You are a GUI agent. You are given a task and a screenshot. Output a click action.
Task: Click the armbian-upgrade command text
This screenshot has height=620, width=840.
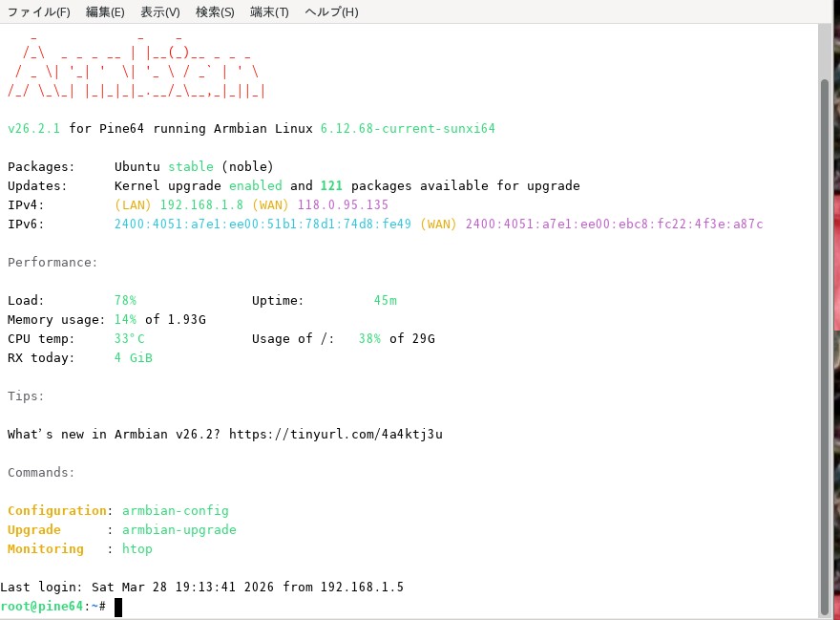pyautogui.click(x=179, y=529)
